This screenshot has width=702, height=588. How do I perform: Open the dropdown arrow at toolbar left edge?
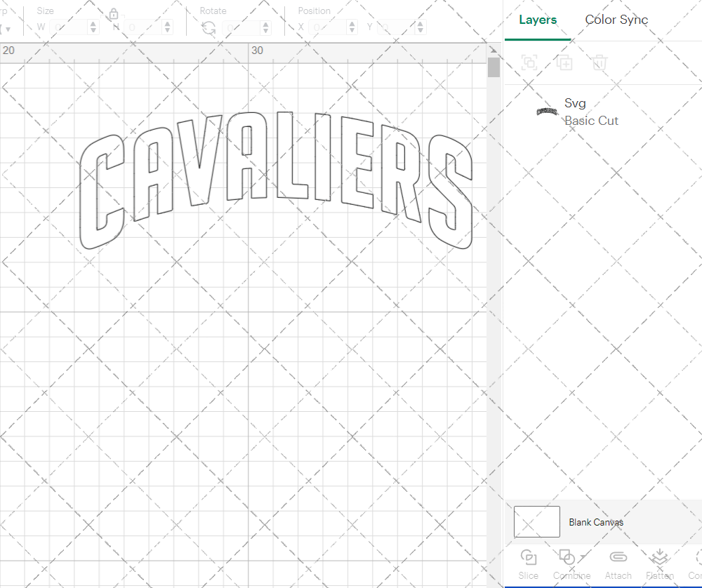tap(7, 29)
